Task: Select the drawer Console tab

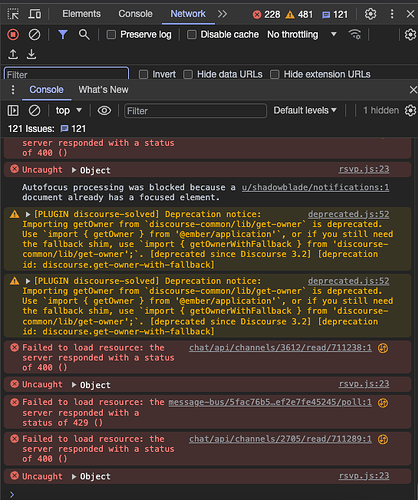Action: [46, 90]
